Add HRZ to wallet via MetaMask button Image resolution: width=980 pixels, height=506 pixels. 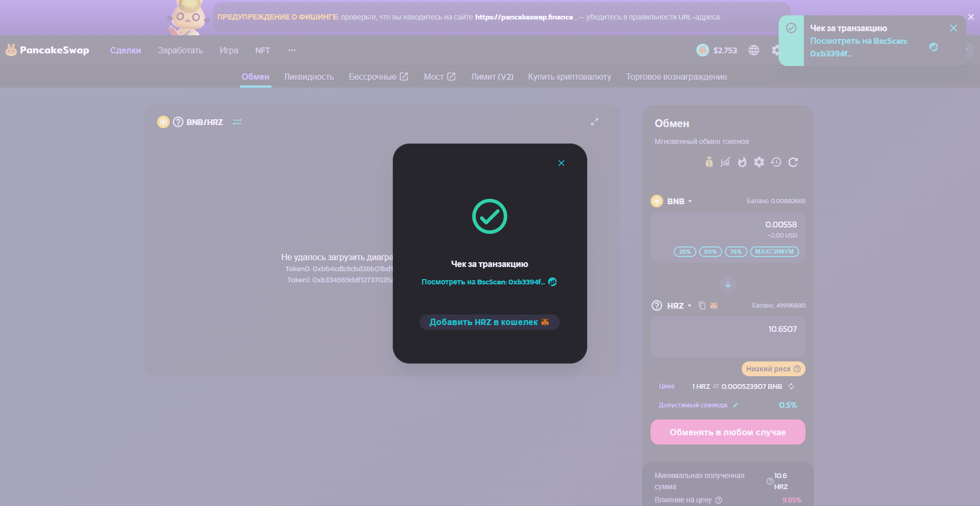489,322
